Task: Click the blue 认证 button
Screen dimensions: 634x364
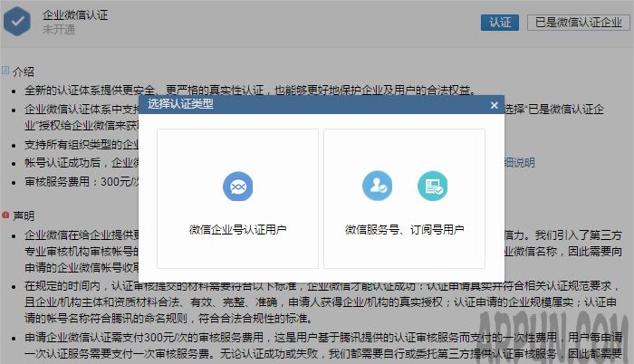Action: [500, 23]
